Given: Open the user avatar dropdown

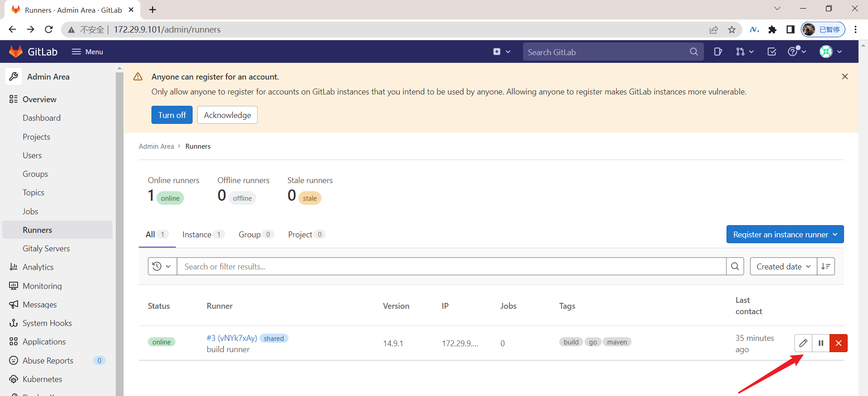Looking at the screenshot, I should coord(831,52).
